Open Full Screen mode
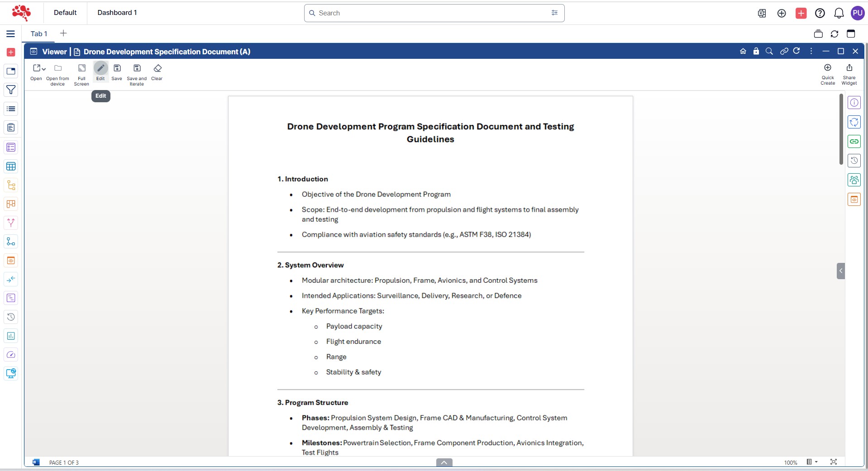Viewport: 868px width, 471px height. point(81,68)
